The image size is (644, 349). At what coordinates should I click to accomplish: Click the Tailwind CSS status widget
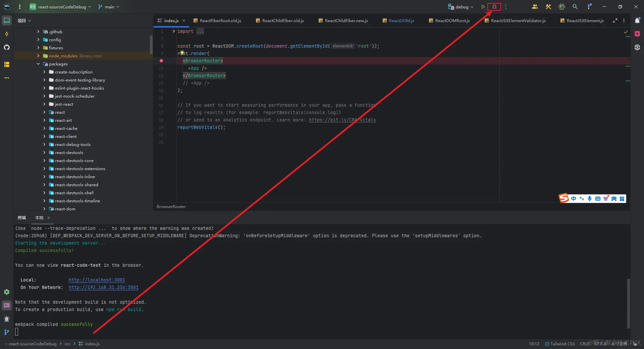(560, 344)
